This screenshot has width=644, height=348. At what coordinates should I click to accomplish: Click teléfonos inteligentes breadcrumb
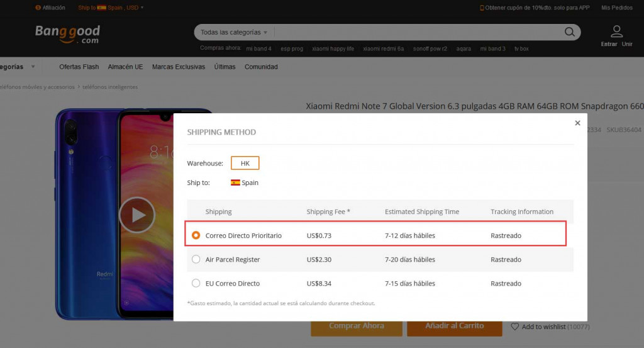[x=110, y=87]
